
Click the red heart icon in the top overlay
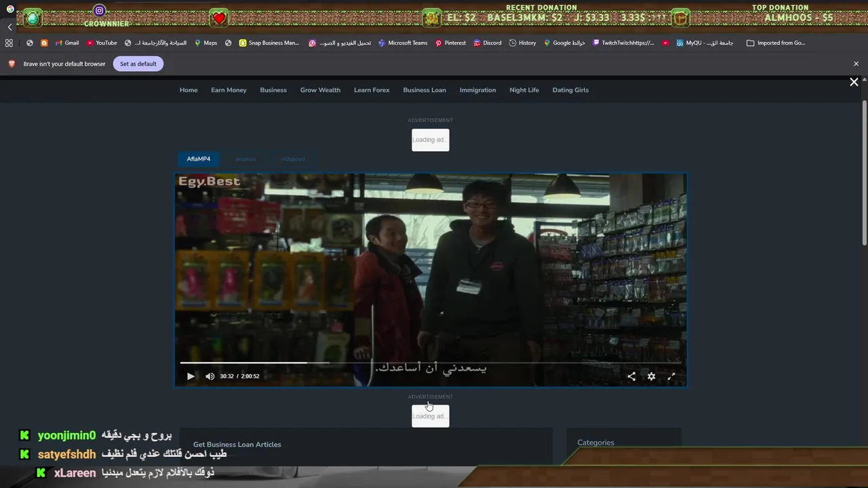219,18
